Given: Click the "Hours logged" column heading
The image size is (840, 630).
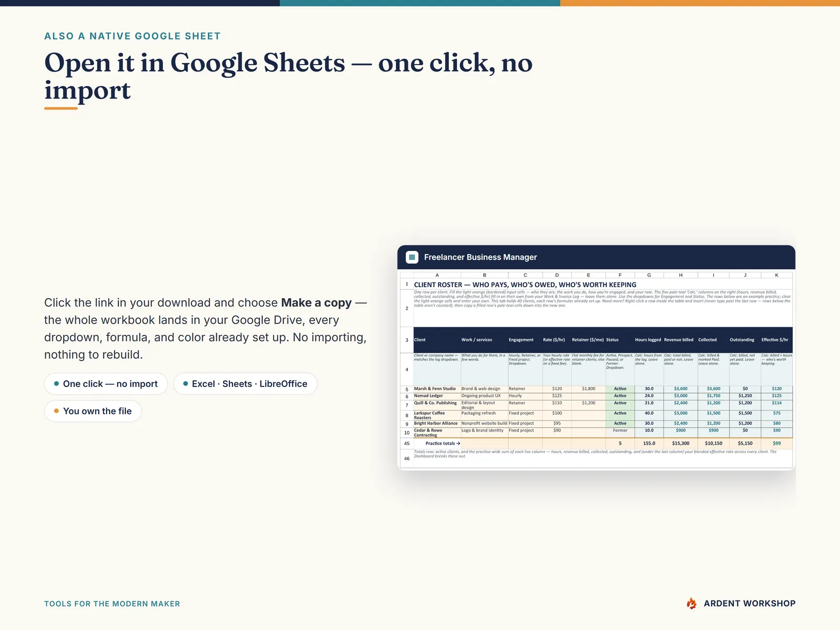Looking at the screenshot, I should pos(649,340).
